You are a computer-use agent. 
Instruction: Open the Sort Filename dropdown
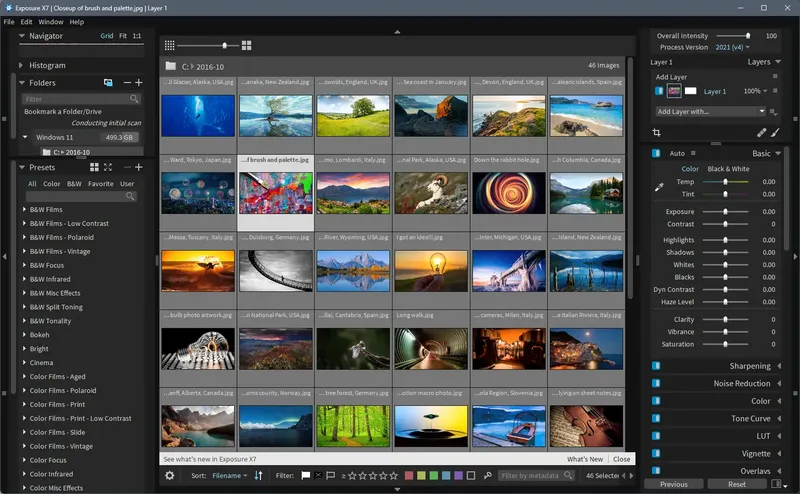[229, 475]
